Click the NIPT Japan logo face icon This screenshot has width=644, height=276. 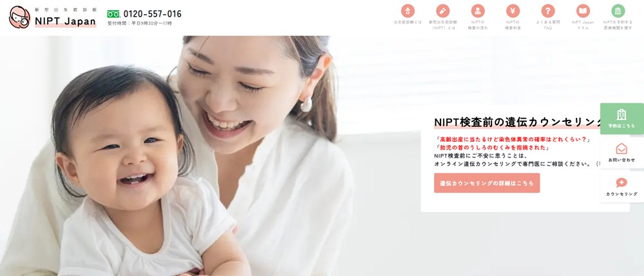point(19,17)
